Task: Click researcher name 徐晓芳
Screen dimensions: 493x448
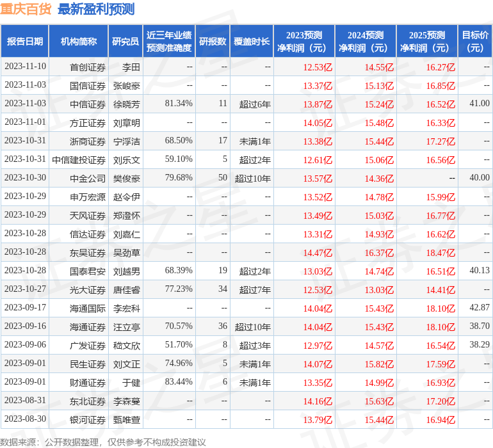Action: [x=127, y=104]
